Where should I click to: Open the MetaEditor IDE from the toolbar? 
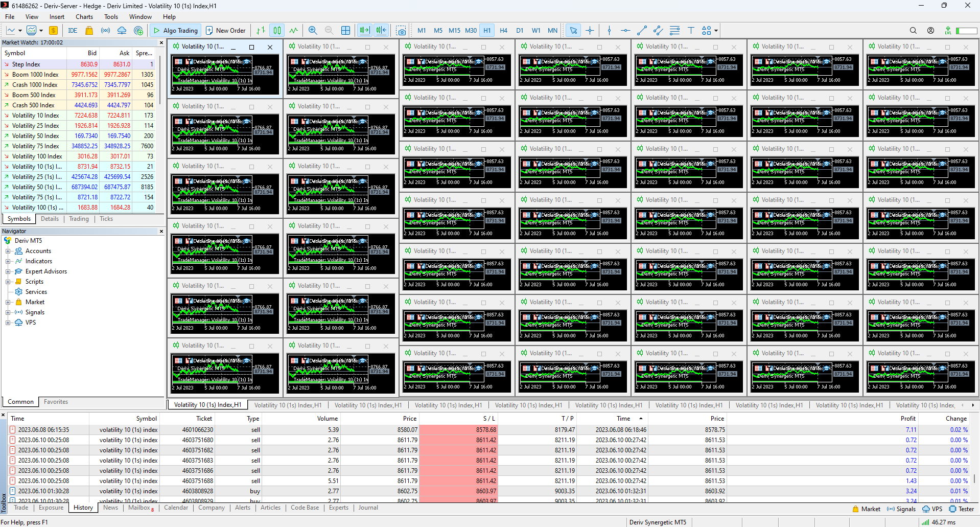pyautogui.click(x=73, y=31)
